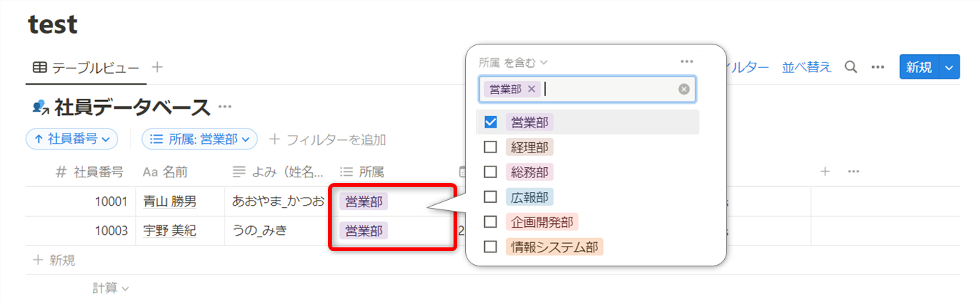Viewport: 980px width, 305px height.
Task: Open the 新規 button dropdown arrow
Action: 948,67
